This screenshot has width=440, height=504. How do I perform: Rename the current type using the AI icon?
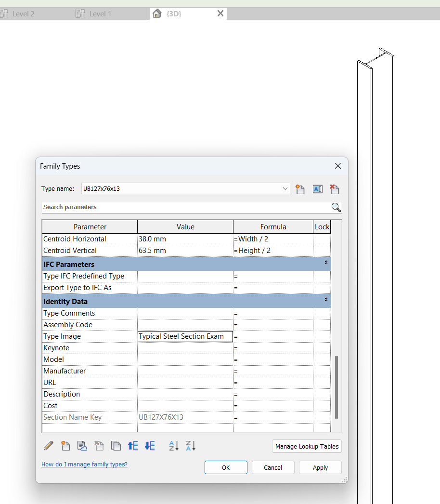(x=317, y=189)
